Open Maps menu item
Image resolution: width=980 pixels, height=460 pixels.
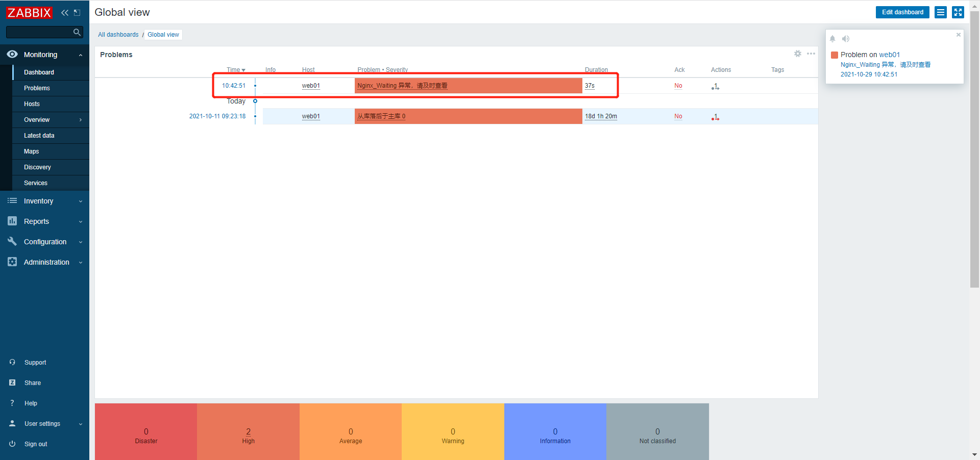coord(31,151)
